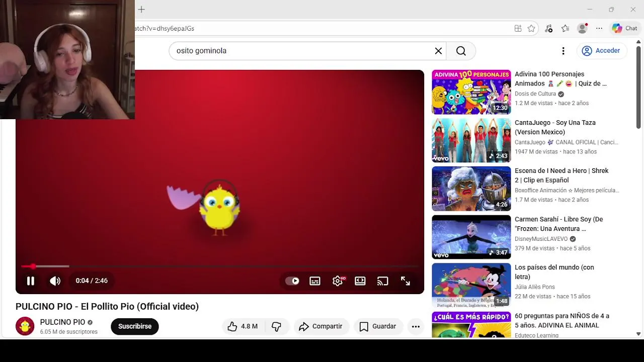Screen dimensions: 644x362
Task: Open the Los países del mundo thumbnail
Action: pos(471,285)
